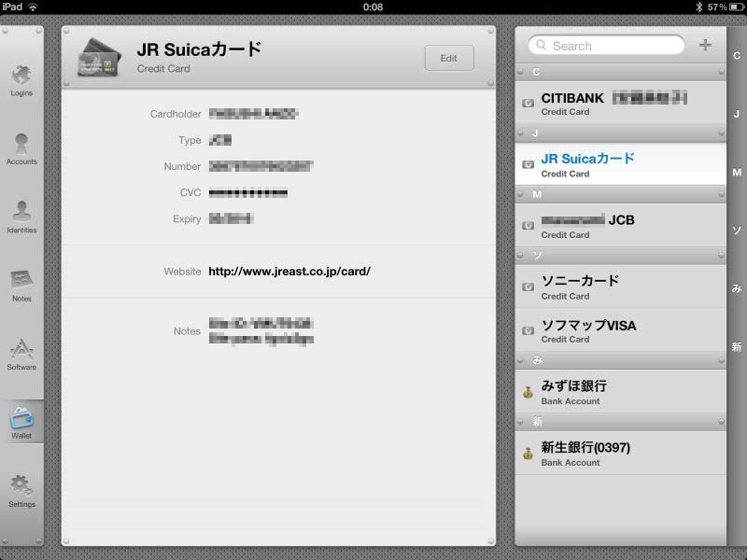Add a new item with the plus icon

[707, 45]
